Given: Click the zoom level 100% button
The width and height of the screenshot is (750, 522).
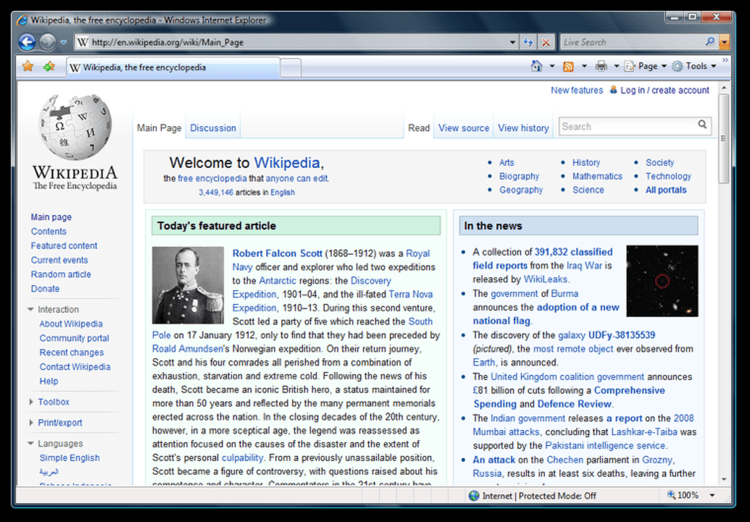Looking at the screenshot, I should pos(683,495).
